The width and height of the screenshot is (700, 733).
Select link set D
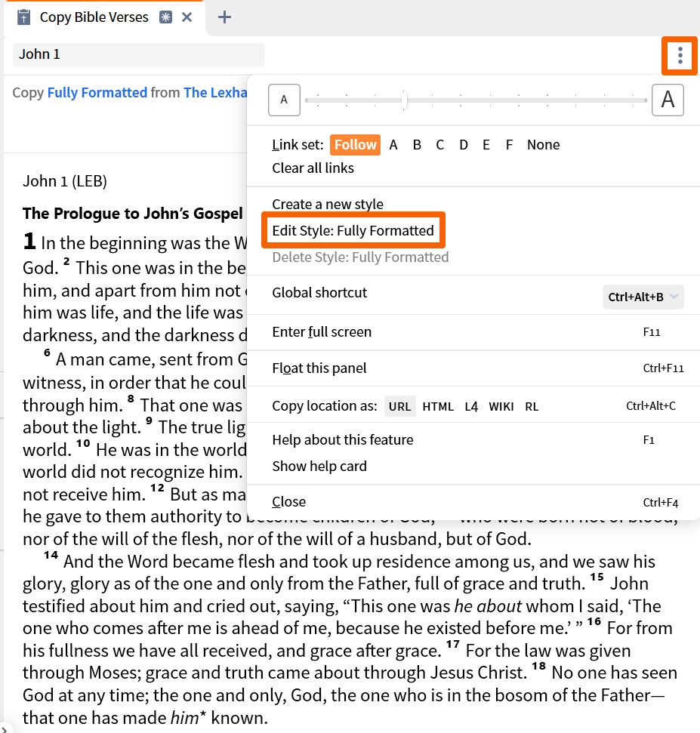click(464, 145)
